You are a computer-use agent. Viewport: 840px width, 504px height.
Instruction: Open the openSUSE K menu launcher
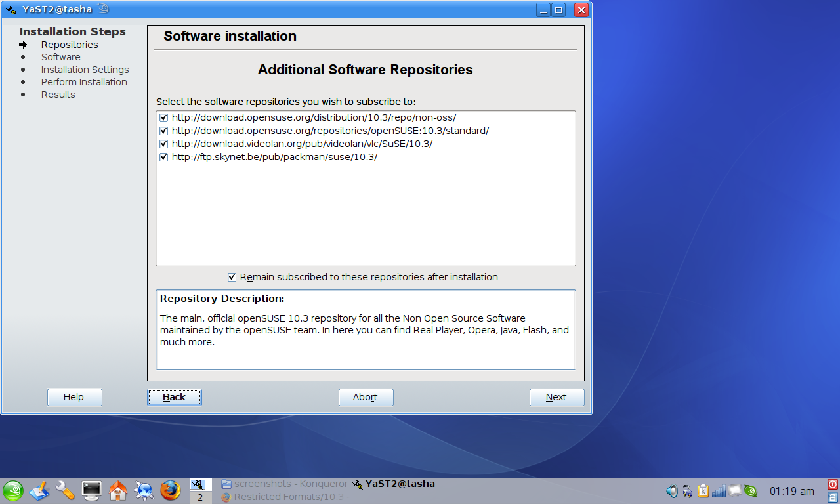click(13, 490)
